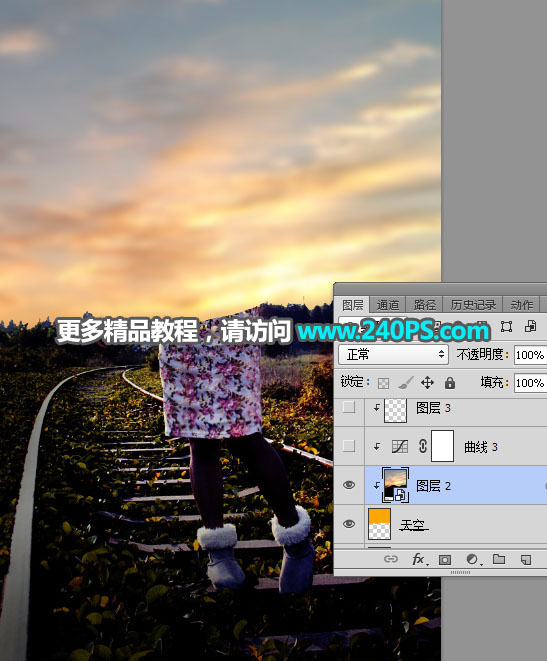Toggle lock image pixels brush icon
The width and height of the screenshot is (547, 661).
pyautogui.click(x=405, y=383)
